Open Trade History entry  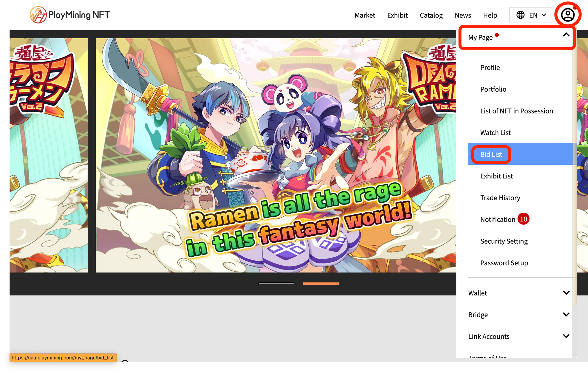pyautogui.click(x=500, y=198)
